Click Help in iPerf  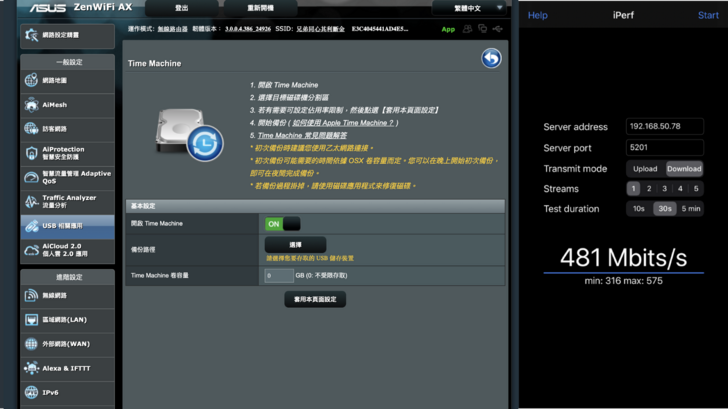538,15
